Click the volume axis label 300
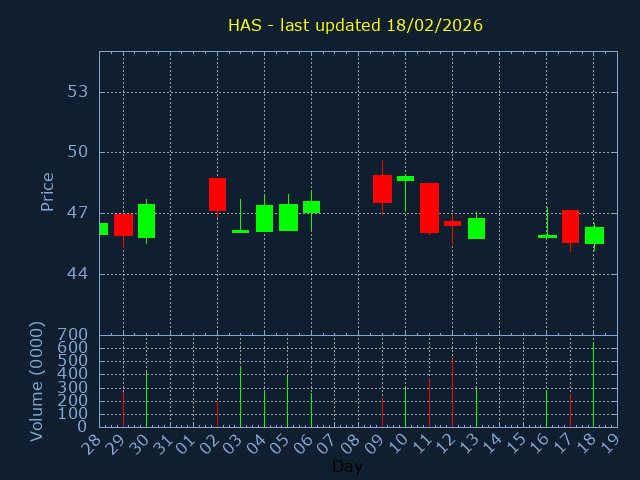The width and height of the screenshot is (640, 480). coord(73,387)
